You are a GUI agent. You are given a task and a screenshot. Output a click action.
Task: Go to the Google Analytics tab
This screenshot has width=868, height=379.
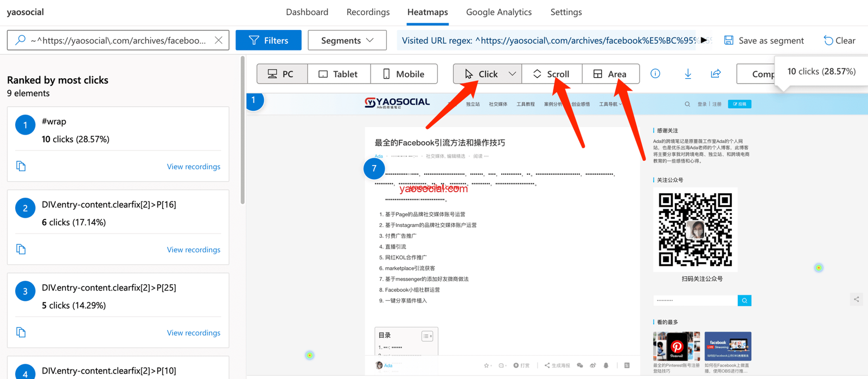(x=499, y=12)
